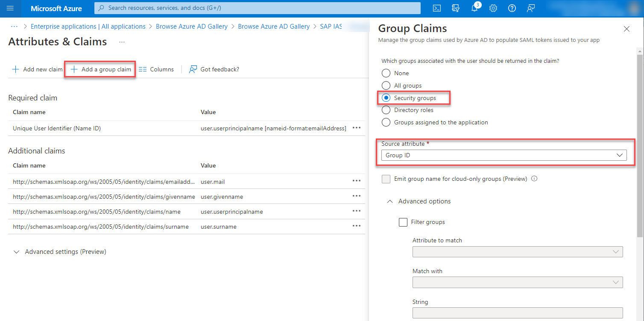Click the claims/name claim row

point(97,212)
